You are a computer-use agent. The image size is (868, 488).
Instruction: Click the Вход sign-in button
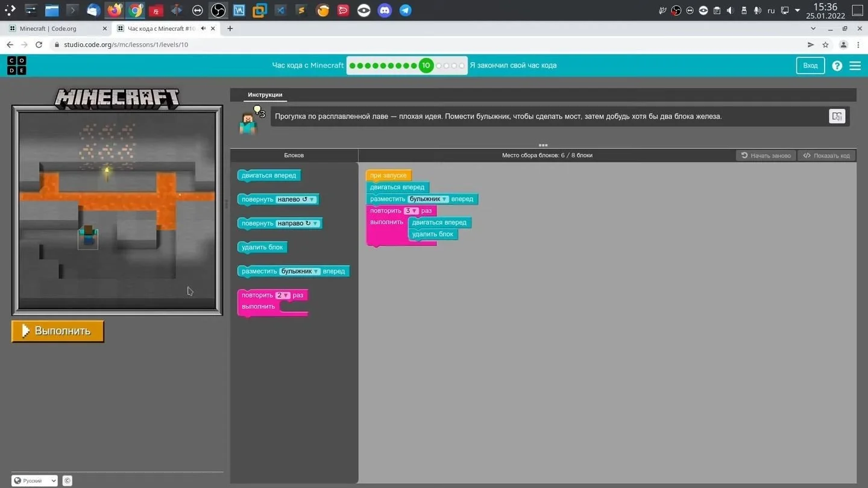[810, 66]
